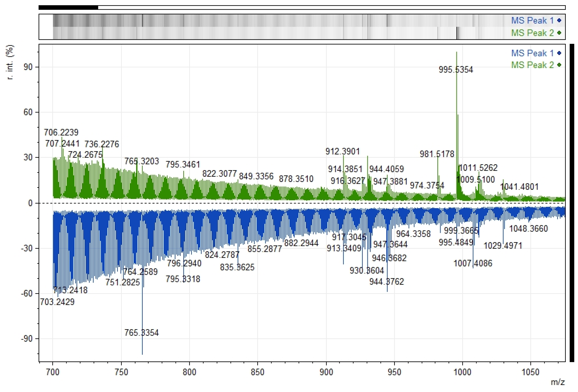Screen dimensions: 578x392
Task: Click the 765.3354 peak label
Action: [x=141, y=333]
